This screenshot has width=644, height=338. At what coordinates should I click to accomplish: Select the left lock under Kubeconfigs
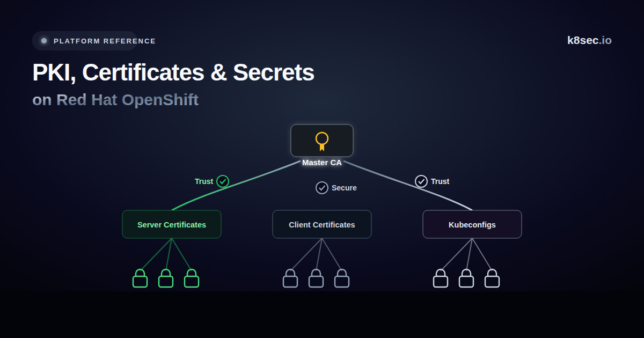tap(441, 278)
